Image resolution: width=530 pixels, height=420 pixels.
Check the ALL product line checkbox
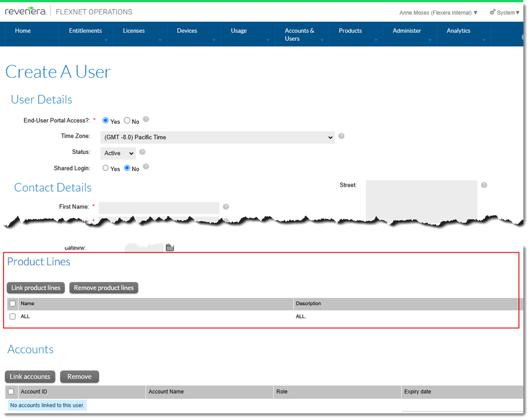click(x=13, y=317)
